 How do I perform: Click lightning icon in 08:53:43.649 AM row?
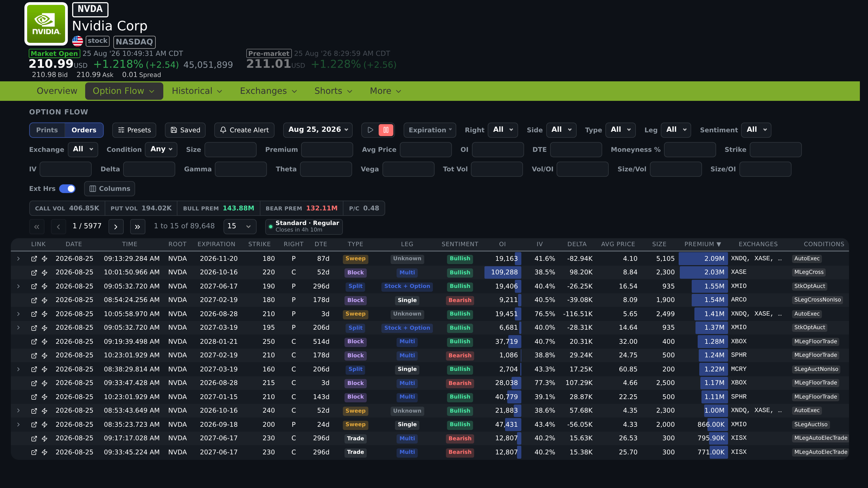click(44, 411)
